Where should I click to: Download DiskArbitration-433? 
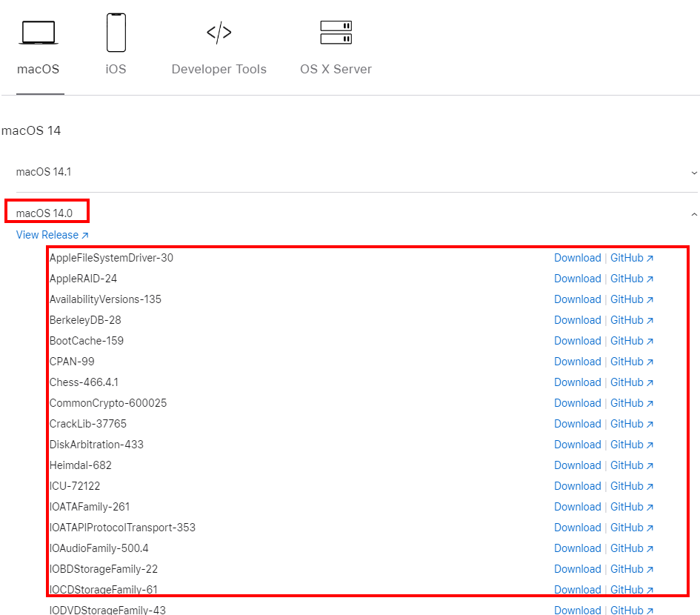(x=578, y=445)
